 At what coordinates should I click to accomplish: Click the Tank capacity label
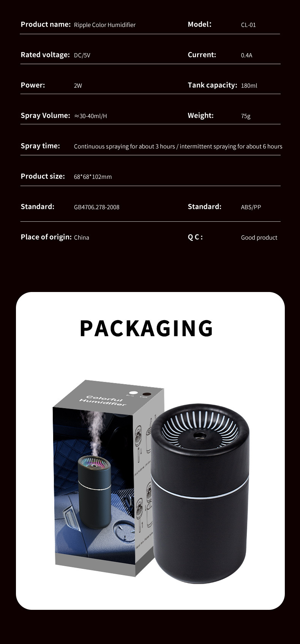click(212, 85)
